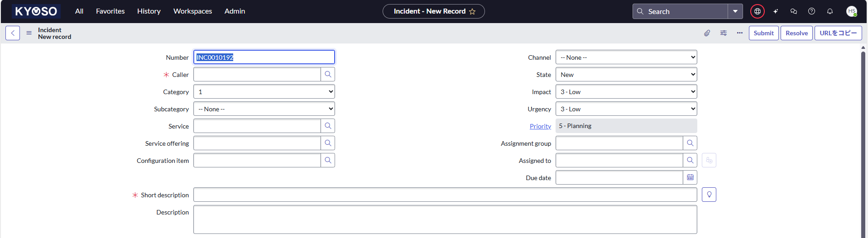Open the Workspaces menu
Viewport: 868px width, 238px height.
click(192, 11)
